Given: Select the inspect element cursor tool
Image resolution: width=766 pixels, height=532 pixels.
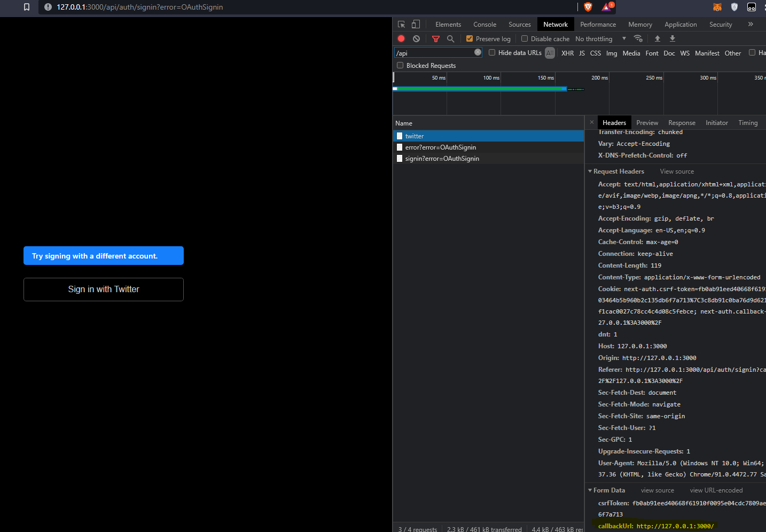Looking at the screenshot, I should pos(401,24).
